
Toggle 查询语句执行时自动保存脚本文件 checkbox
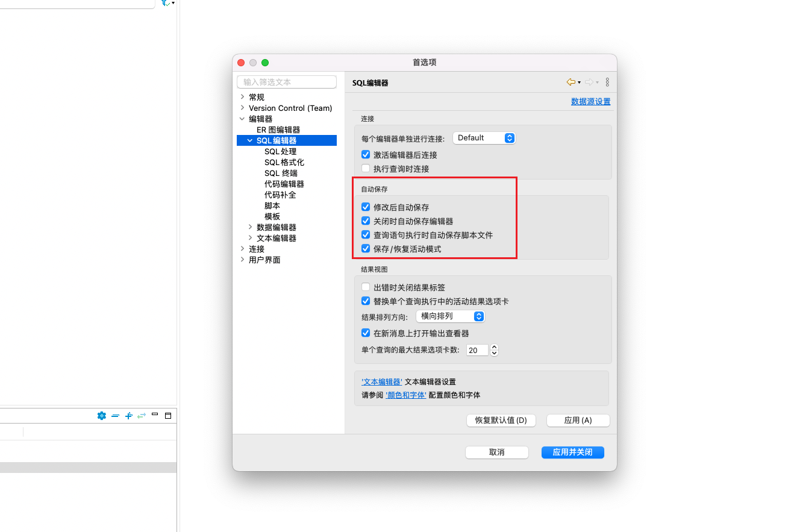[366, 234]
